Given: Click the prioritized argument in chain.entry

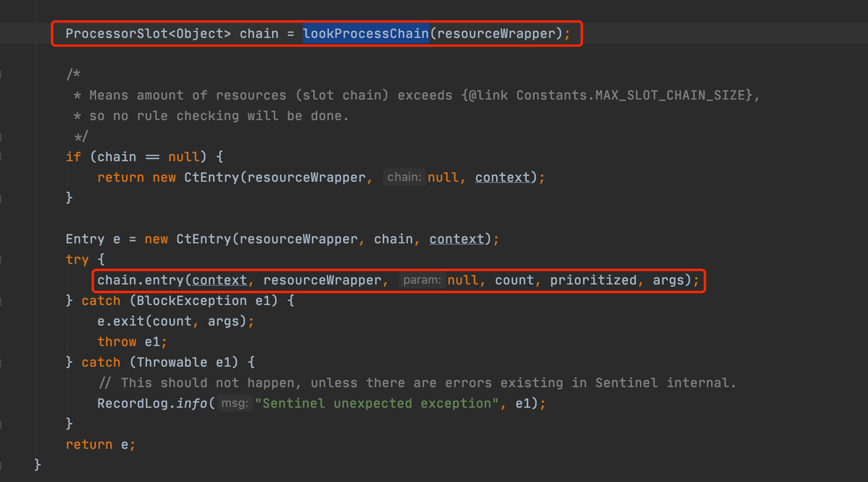Looking at the screenshot, I should click(593, 280).
